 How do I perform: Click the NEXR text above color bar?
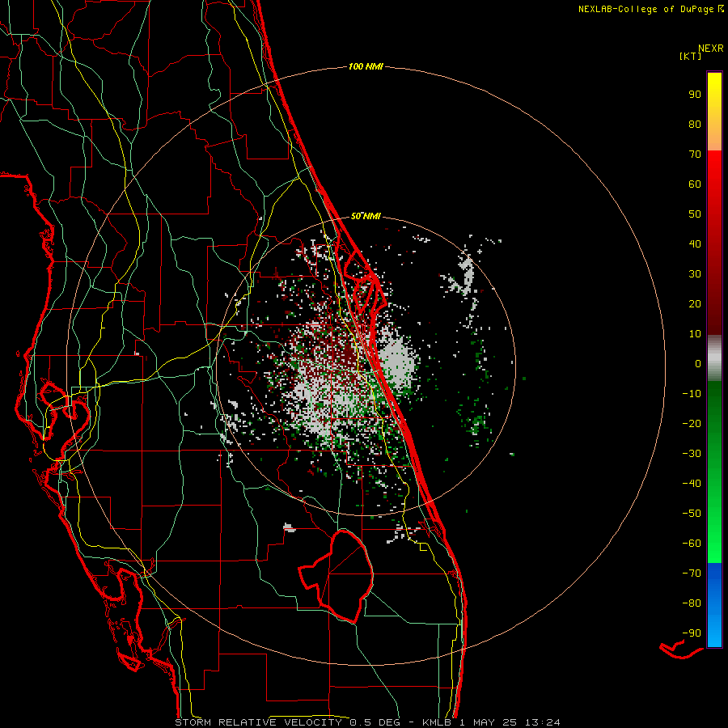711,49
